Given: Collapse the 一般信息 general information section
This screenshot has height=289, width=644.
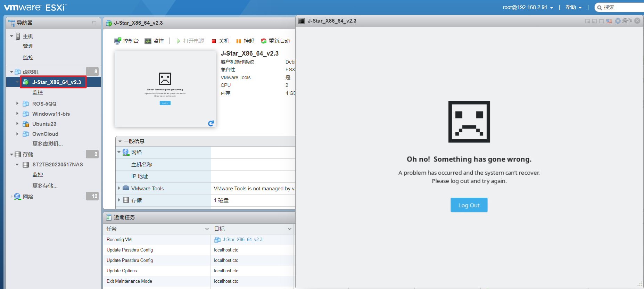Looking at the screenshot, I should pyautogui.click(x=120, y=141).
